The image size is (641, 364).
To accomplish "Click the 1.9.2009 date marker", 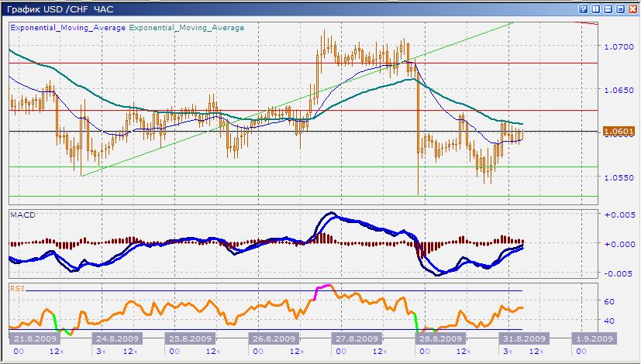I will pos(593,339).
